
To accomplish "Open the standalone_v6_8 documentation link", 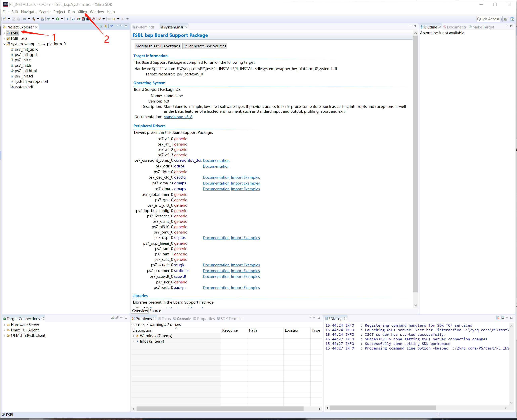I will (178, 117).
